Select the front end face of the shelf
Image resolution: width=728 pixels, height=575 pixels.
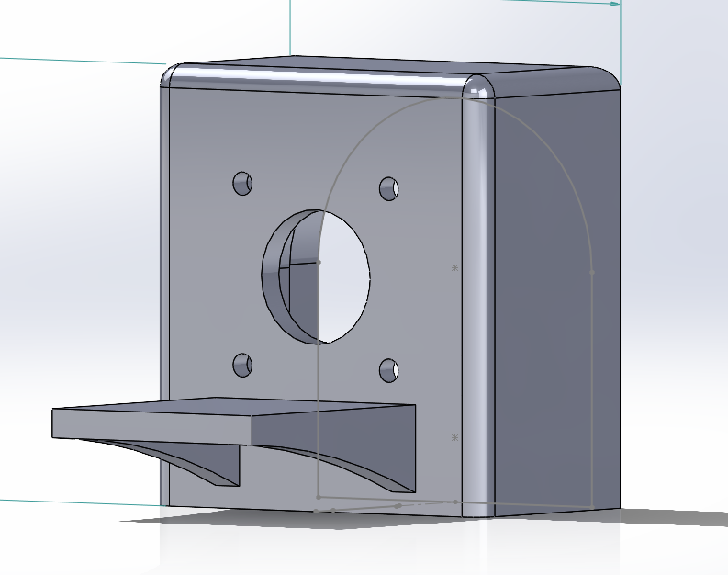click(x=151, y=426)
